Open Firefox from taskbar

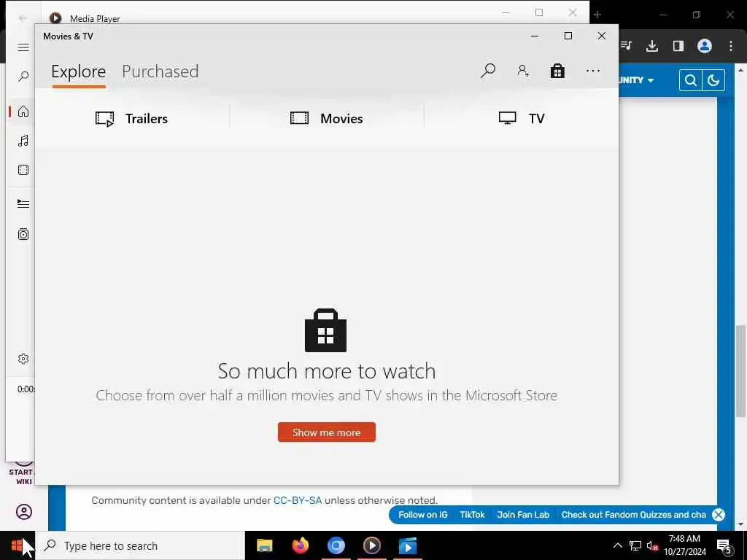pos(300,545)
